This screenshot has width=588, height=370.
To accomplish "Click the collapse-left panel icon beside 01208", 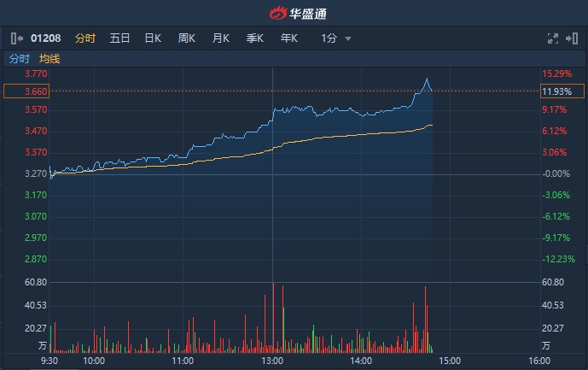I will pyautogui.click(x=17, y=38).
